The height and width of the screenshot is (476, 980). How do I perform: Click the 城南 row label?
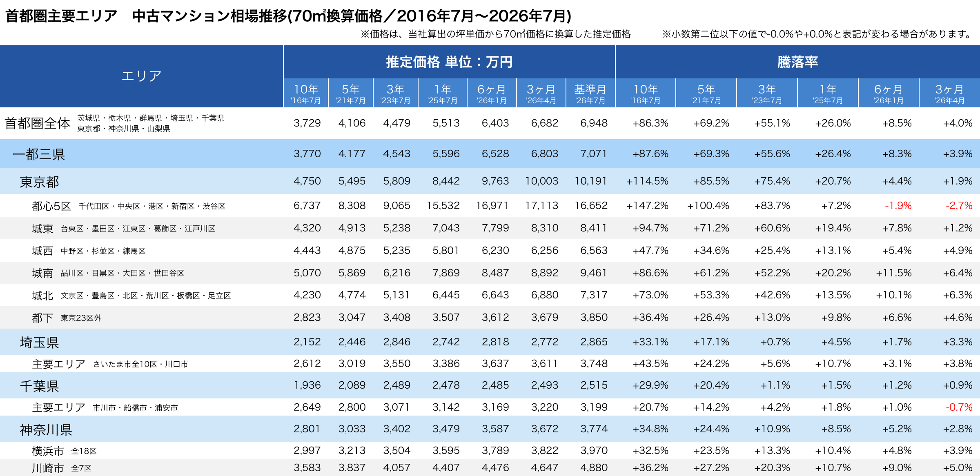42,273
